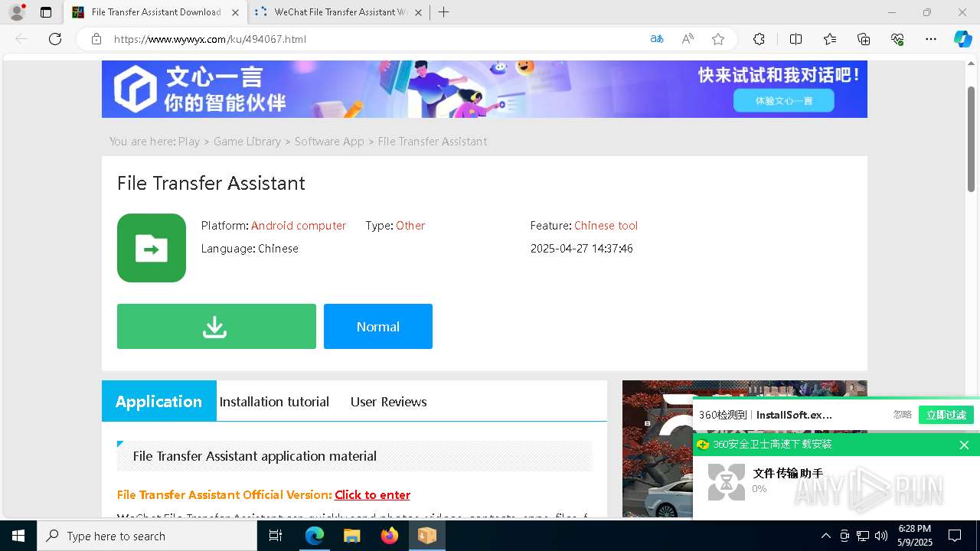Follow the Click to enter link
The width and height of the screenshot is (980, 551).
tap(372, 495)
